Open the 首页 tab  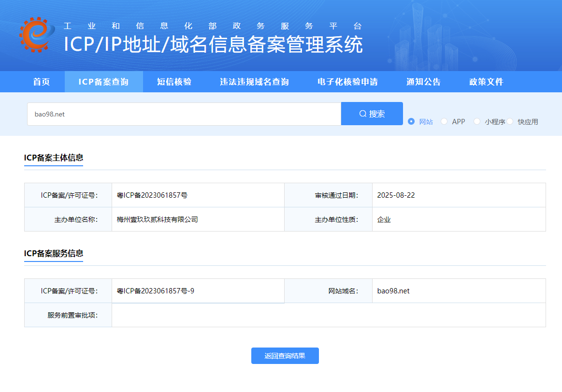tap(41, 82)
